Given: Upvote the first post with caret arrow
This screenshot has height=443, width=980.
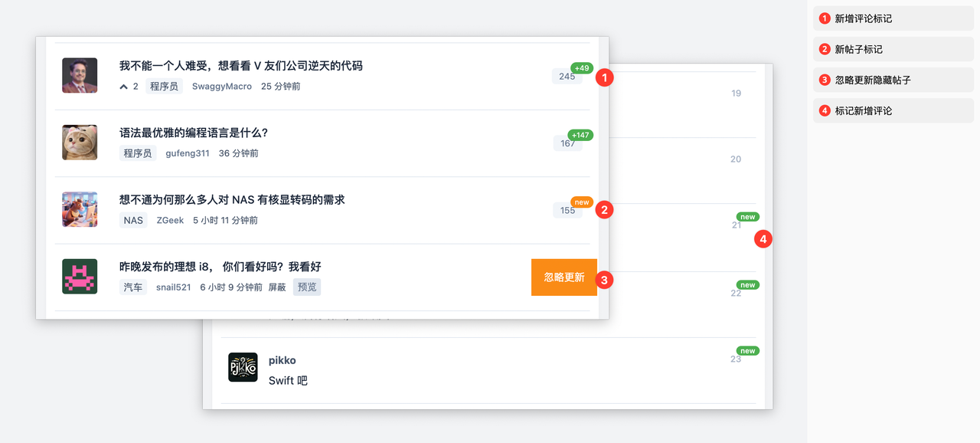Looking at the screenshot, I should pos(123,87).
